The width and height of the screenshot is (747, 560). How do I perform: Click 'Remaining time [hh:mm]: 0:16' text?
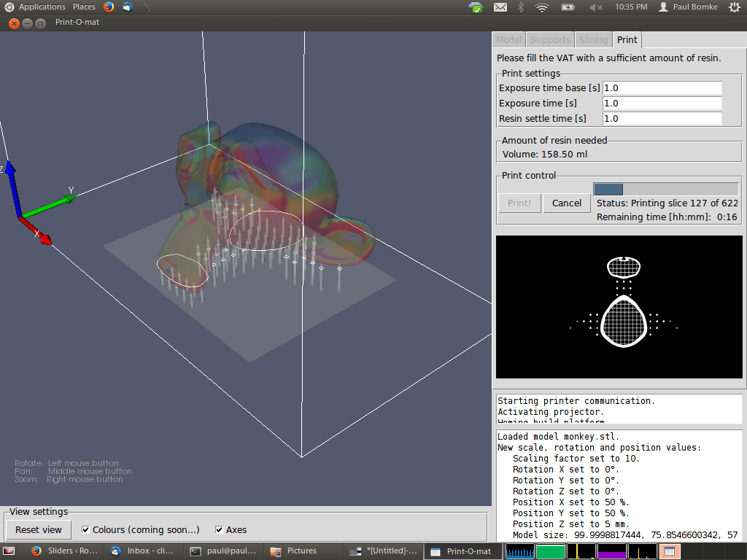667,217
